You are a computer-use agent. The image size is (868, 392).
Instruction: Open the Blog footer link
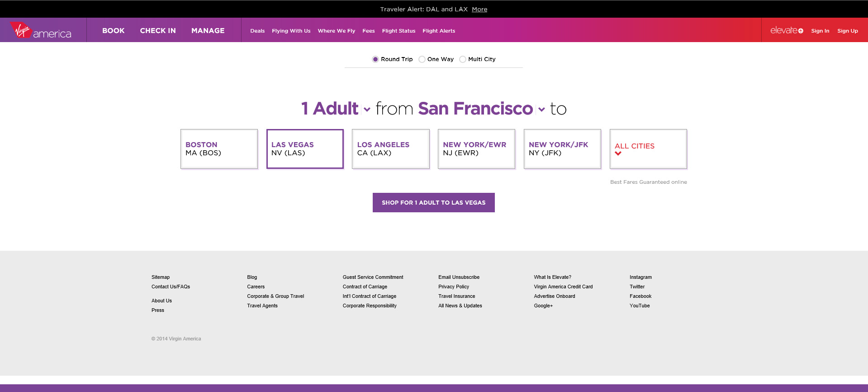[x=252, y=277]
